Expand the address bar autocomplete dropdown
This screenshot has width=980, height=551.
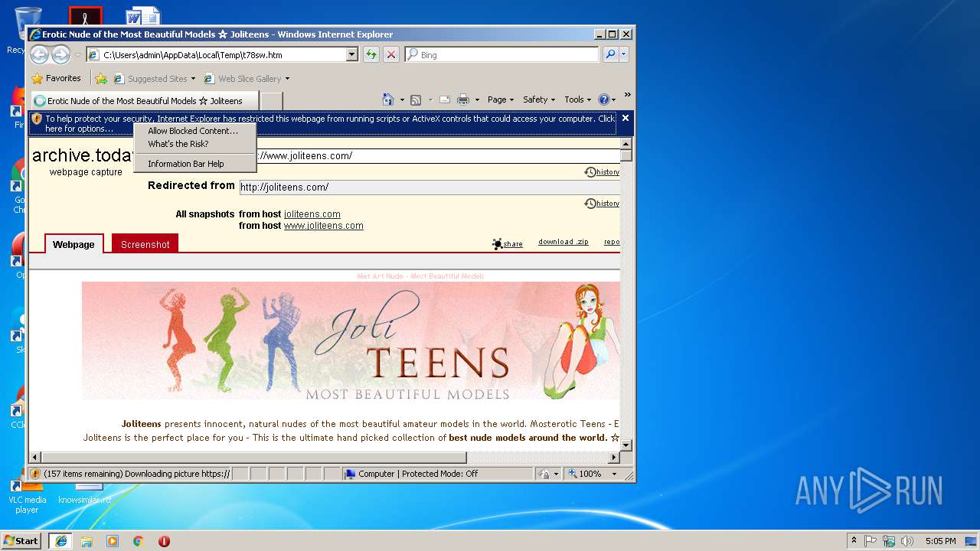(x=352, y=55)
